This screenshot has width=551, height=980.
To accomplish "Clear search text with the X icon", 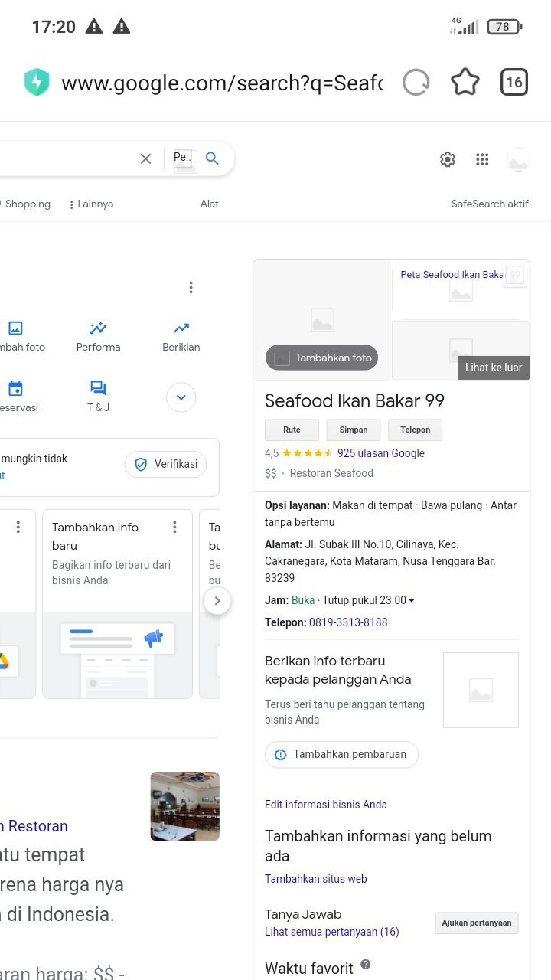I will [145, 158].
